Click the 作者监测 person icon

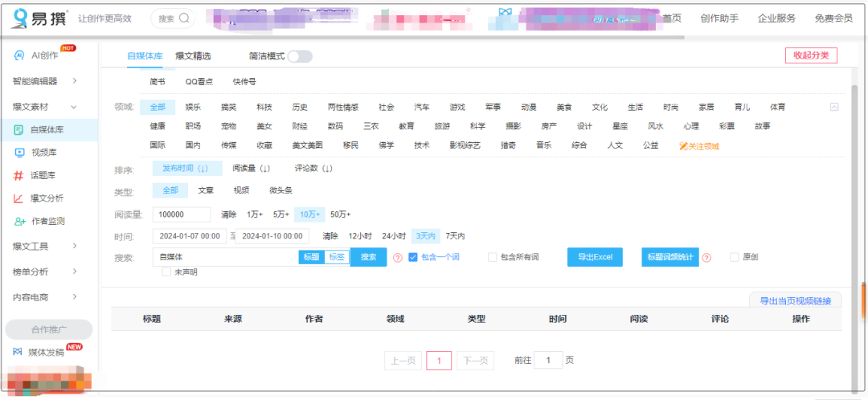point(20,221)
